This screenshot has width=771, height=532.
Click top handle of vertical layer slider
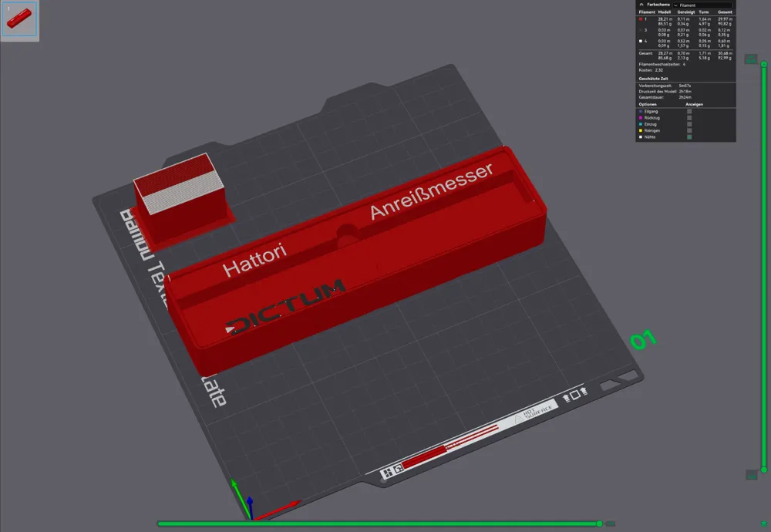764,64
